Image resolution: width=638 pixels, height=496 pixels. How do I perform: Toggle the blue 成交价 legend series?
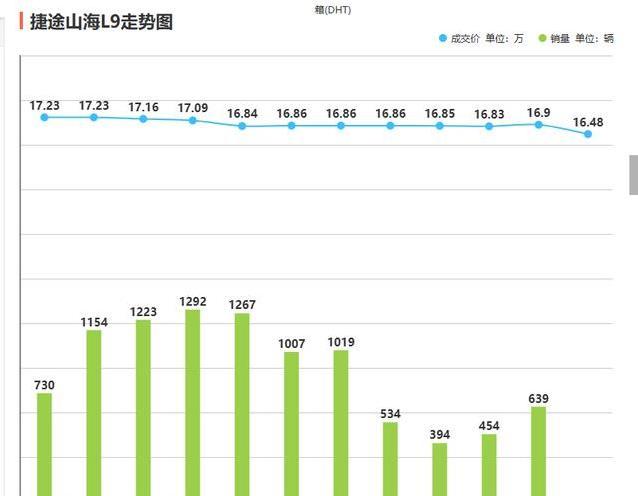[460, 39]
